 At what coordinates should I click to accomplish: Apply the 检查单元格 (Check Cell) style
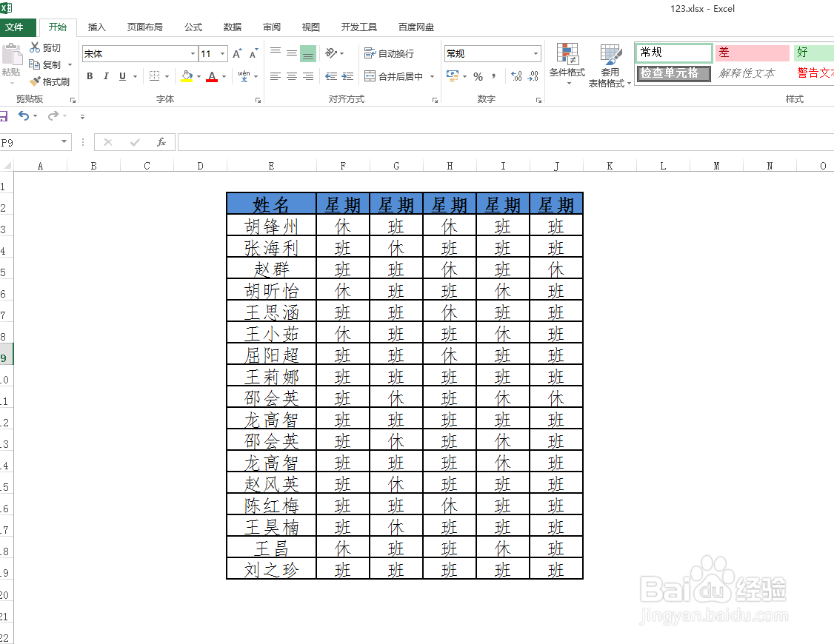pos(674,73)
